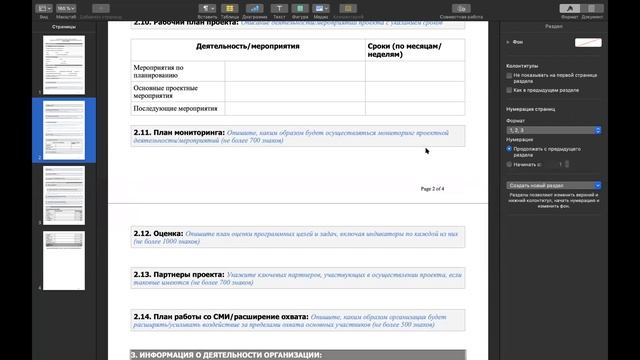Click the Мероприятия по планированию cell
This screenshot has width=640, height=360.
pos(178,71)
